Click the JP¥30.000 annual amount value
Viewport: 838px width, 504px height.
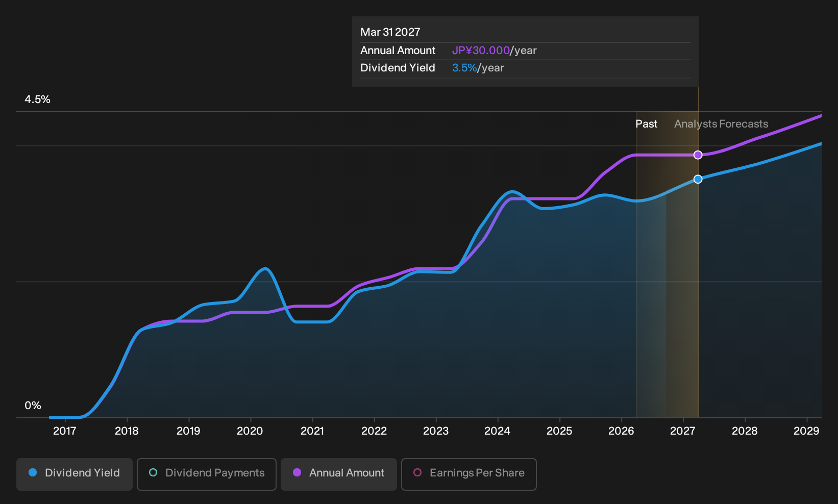point(481,51)
